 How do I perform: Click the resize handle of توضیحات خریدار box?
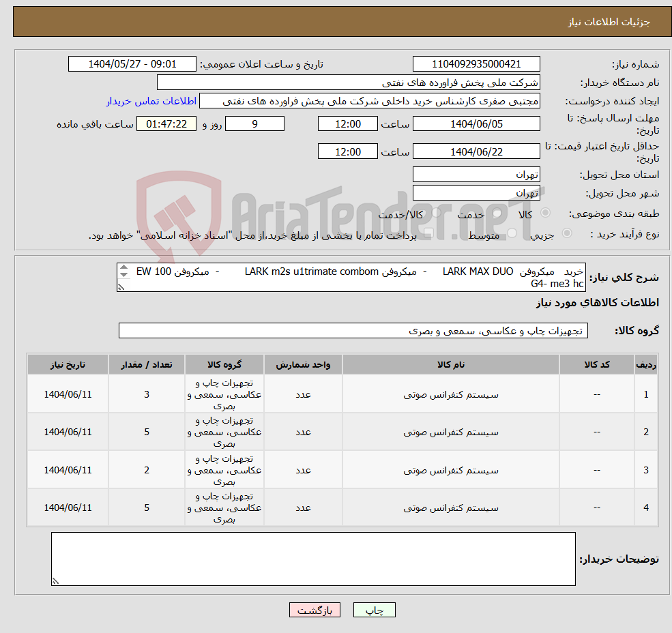coord(55,580)
